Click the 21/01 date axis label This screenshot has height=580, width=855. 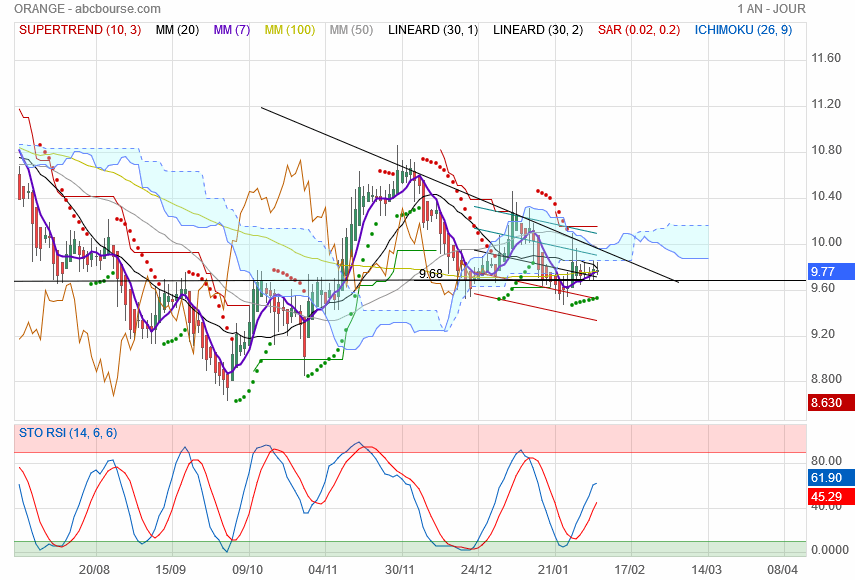pyautogui.click(x=553, y=570)
